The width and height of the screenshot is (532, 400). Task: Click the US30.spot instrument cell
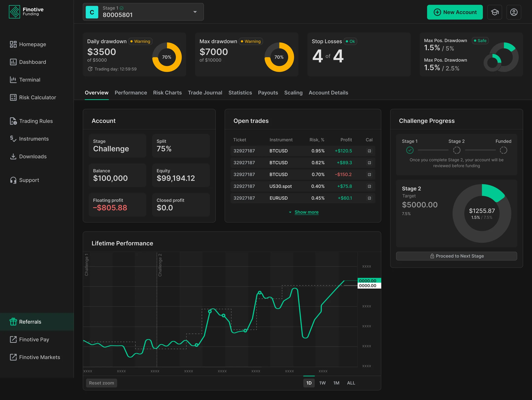tap(281, 186)
